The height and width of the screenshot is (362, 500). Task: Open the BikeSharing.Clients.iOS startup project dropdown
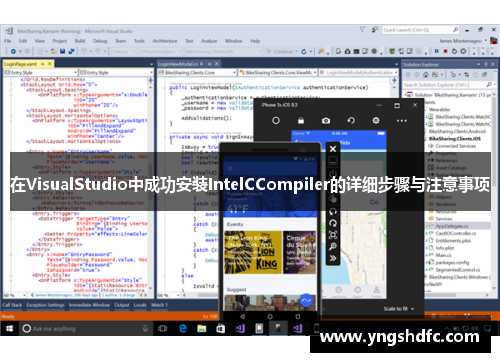click(224, 52)
